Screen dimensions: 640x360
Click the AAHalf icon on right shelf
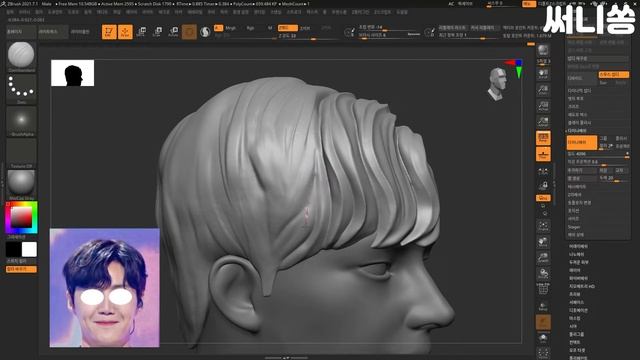coord(543,122)
